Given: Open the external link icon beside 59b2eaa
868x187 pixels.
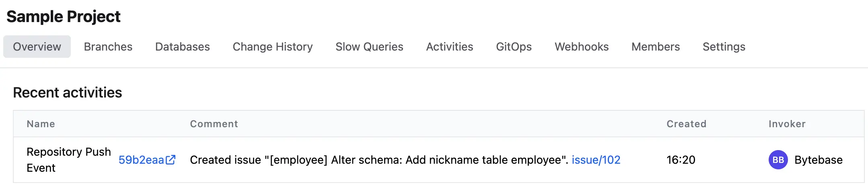Looking at the screenshot, I should 171,160.
